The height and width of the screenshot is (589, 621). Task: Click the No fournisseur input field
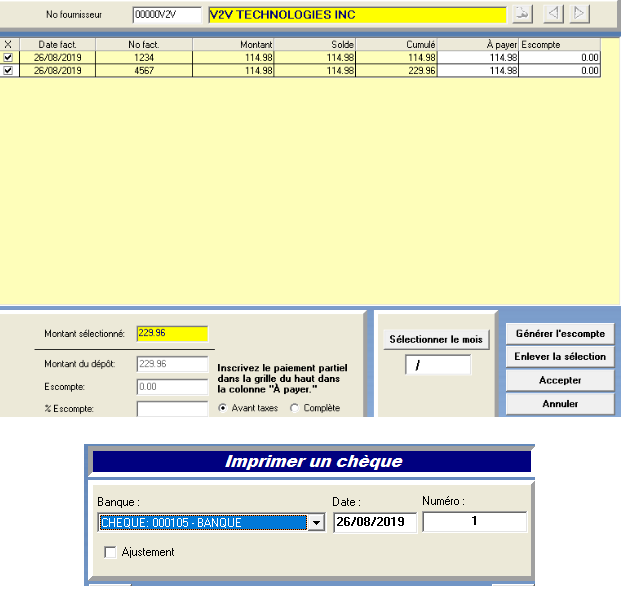click(x=167, y=15)
